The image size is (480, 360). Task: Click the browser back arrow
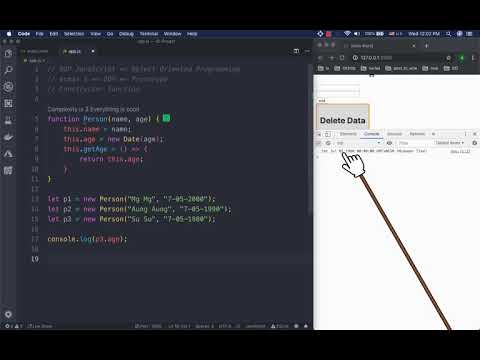(321, 58)
